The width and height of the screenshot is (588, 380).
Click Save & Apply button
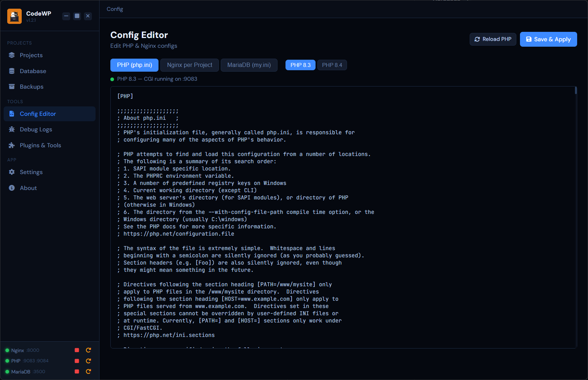[548, 39]
